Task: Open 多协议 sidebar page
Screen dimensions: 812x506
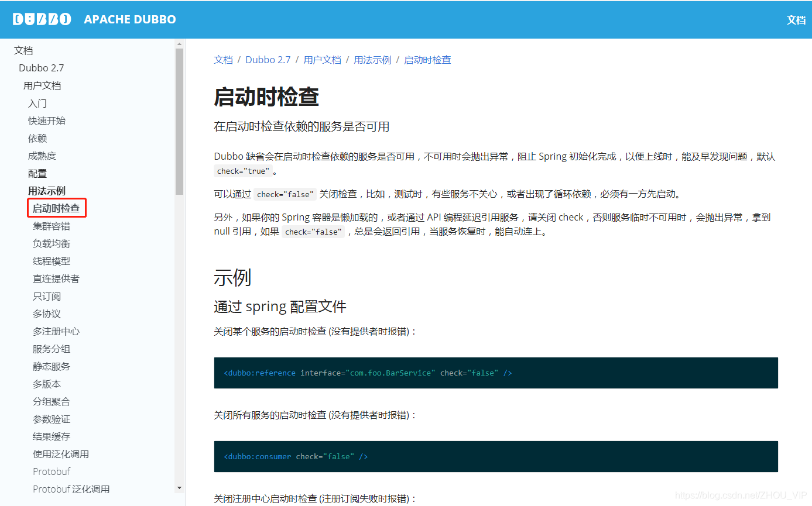Action: point(47,314)
